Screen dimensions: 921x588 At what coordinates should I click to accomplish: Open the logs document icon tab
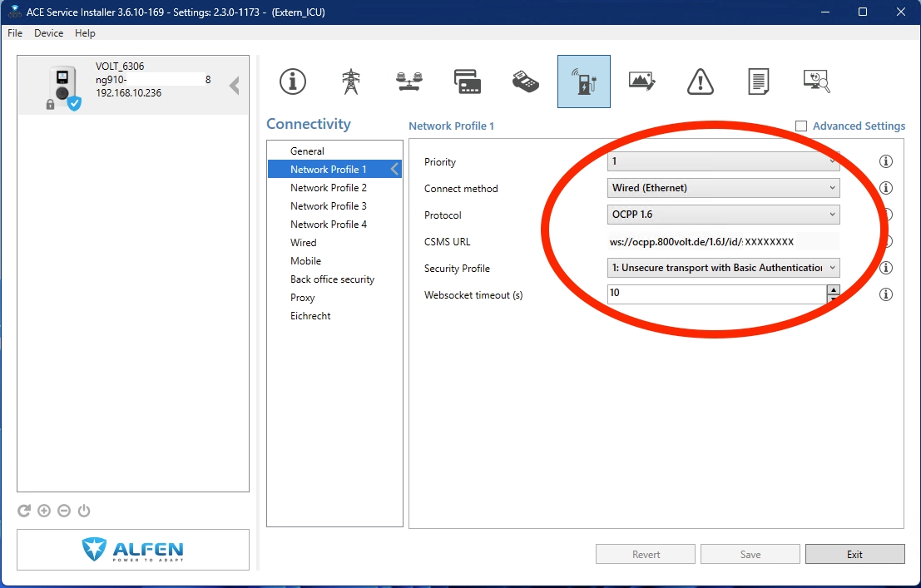(758, 82)
